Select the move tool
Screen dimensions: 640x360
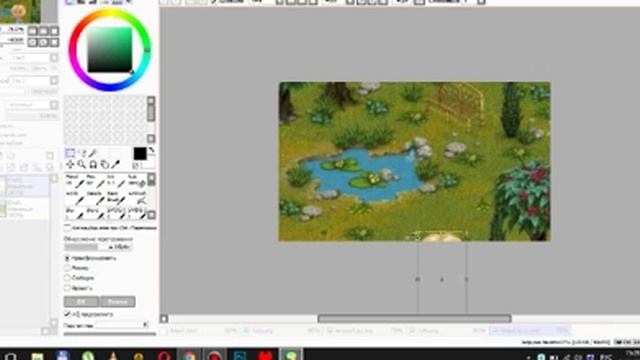(70, 164)
